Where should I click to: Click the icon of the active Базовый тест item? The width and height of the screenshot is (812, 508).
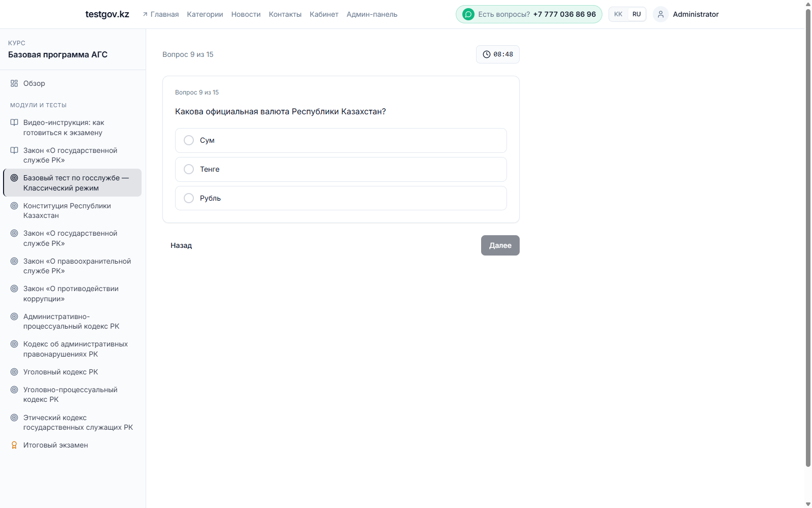tap(14, 178)
